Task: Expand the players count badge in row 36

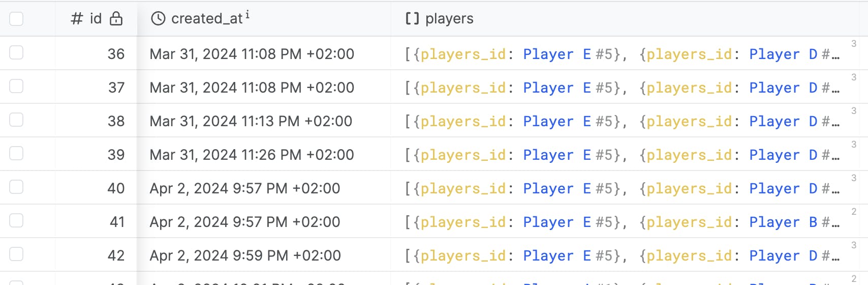Action: click(854, 44)
